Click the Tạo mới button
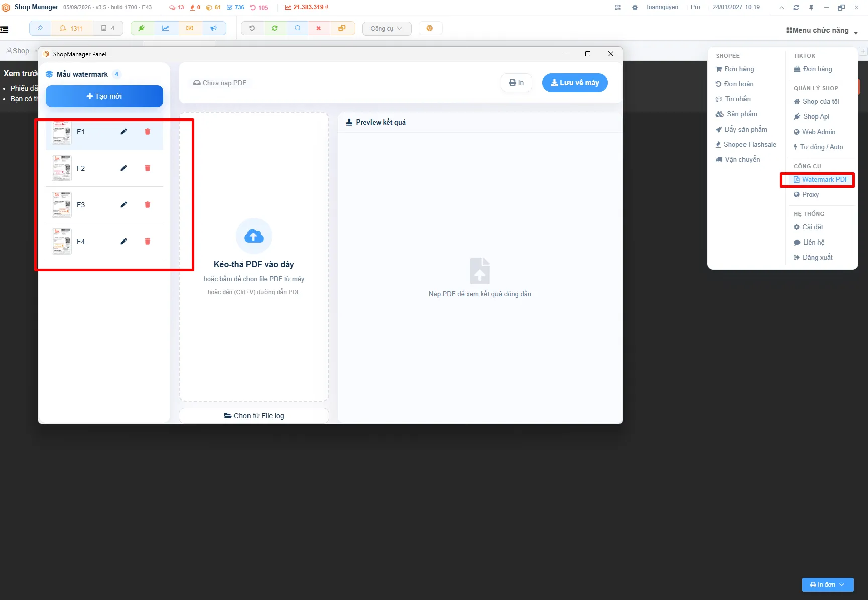Image resolution: width=868 pixels, height=600 pixels. coord(104,96)
